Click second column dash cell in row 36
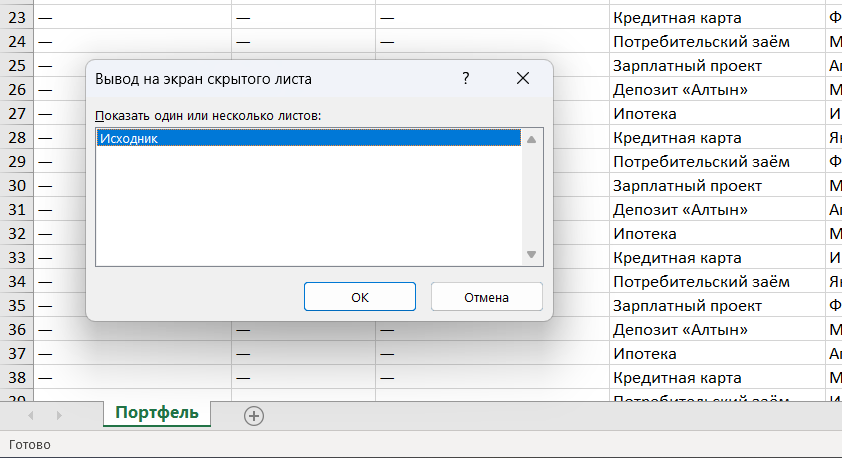The image size is (842, 458). tap(303, 330)
